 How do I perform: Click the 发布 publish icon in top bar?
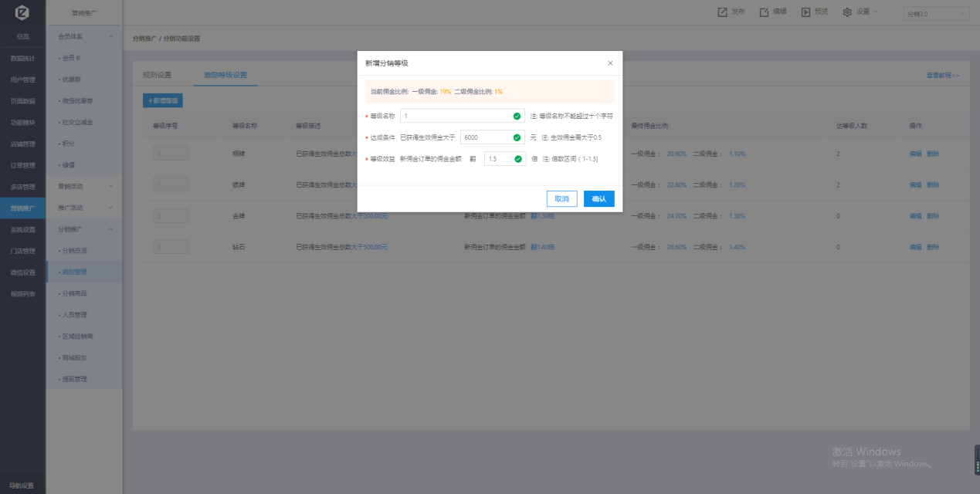point(722,12)
